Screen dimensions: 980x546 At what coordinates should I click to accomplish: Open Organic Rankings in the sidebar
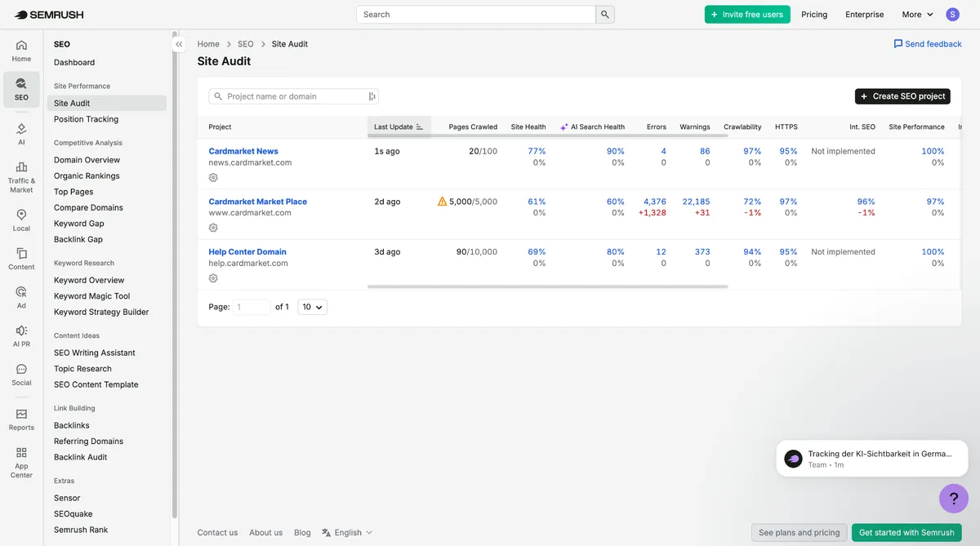[87, 175]
